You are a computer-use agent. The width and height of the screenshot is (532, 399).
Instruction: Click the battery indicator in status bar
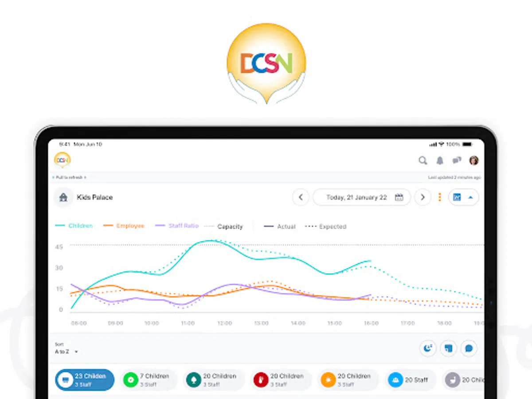(x=467, y=145)
